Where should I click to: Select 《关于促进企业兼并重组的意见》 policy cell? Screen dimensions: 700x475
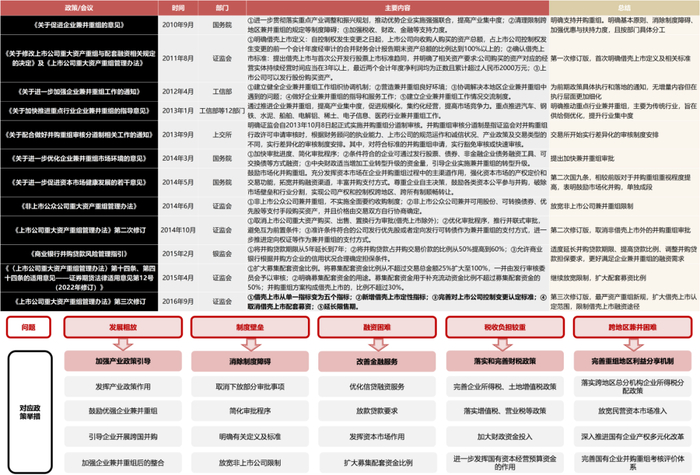(x=79, y=25)
